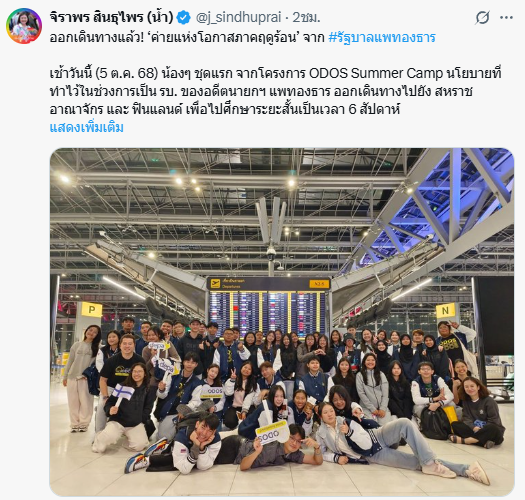Expand post with แสดงเพิ่มเติม

pos(86,128)
